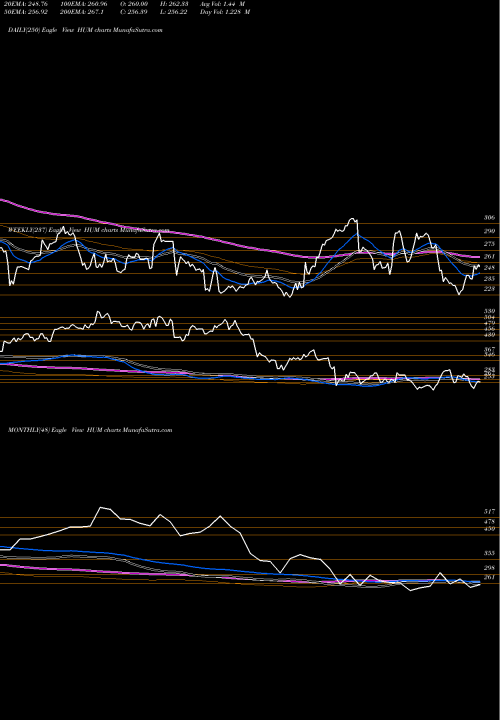
Task: Select the close price 'C:' value
Action: (134, 12)
